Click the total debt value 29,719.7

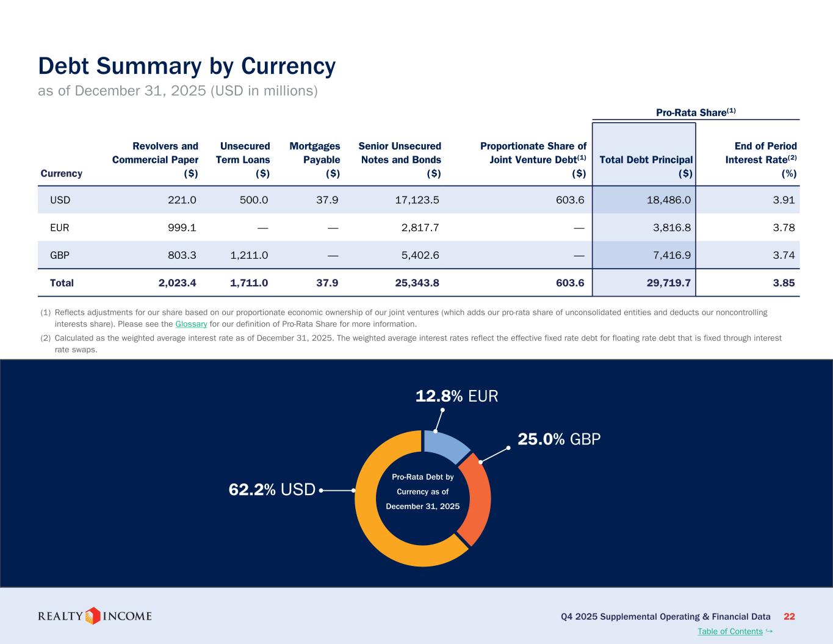point(668,283)
